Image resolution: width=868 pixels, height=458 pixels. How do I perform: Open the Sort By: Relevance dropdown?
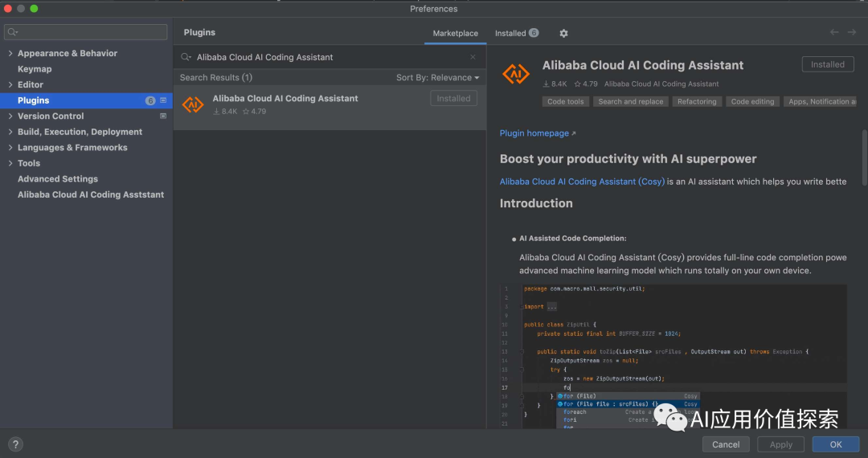(438, 77)
